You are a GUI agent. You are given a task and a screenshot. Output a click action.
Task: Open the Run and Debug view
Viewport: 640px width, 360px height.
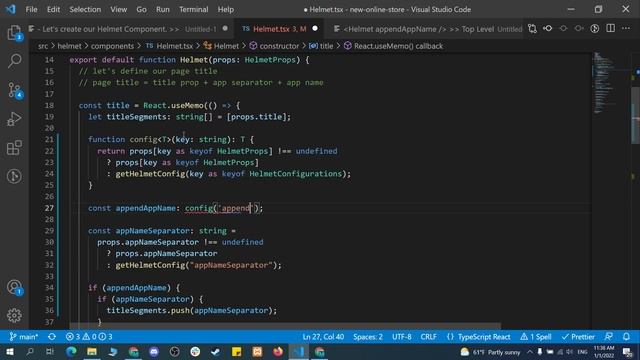point(14,119)
